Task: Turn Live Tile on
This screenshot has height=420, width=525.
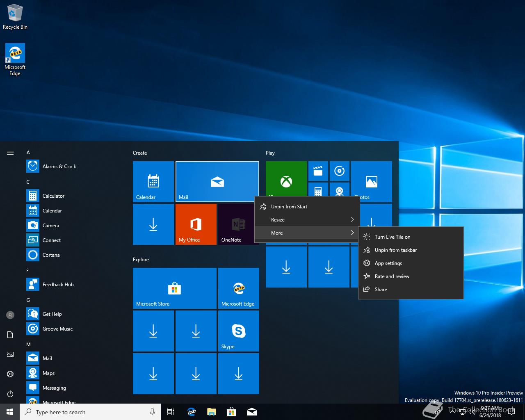Action: 411,237
